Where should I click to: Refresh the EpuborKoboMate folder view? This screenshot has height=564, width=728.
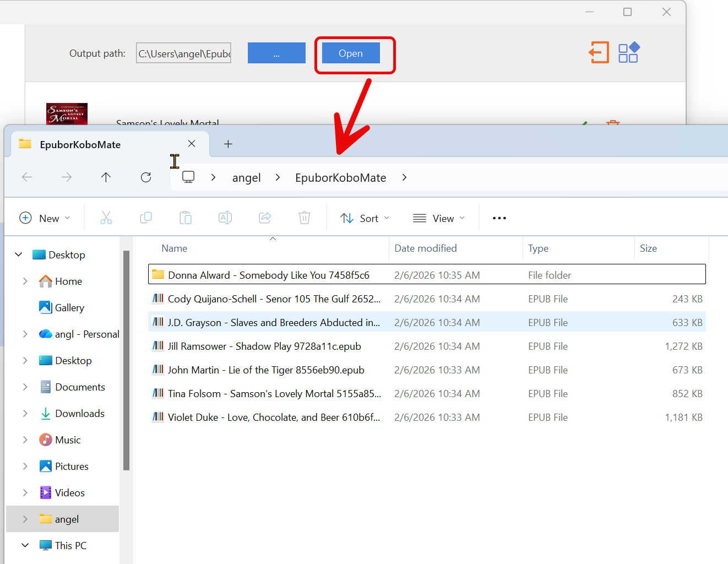pyautogui.click(x=145, y=177)
